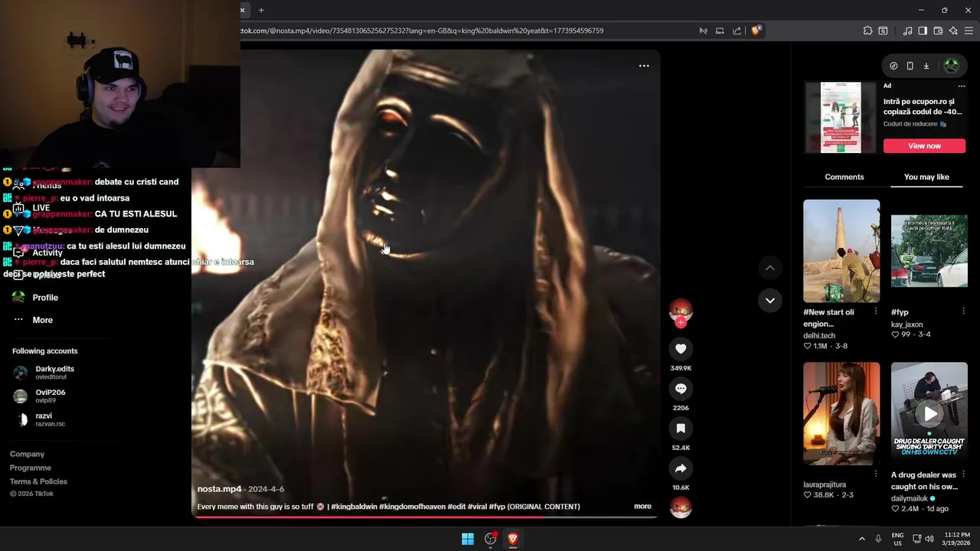
Task: Open the ecupon.ro ad thumbnail
Action: 841,118
